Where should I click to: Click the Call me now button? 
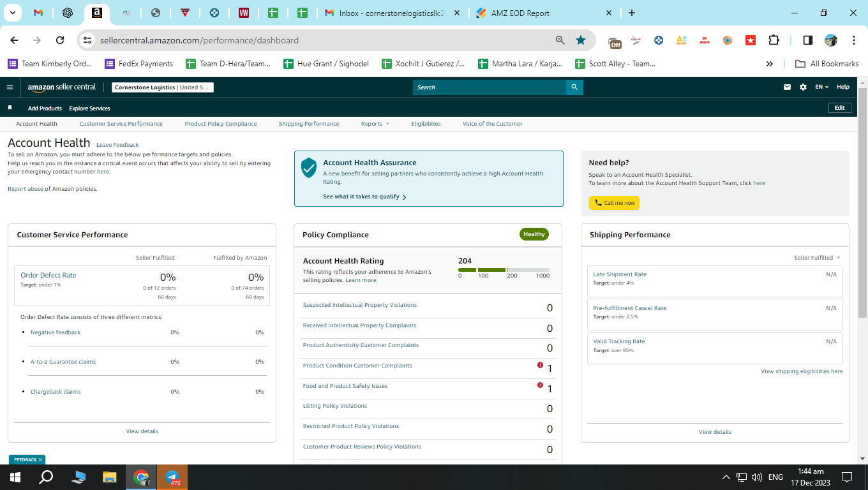pyautogui.click(x=614, y=203)
